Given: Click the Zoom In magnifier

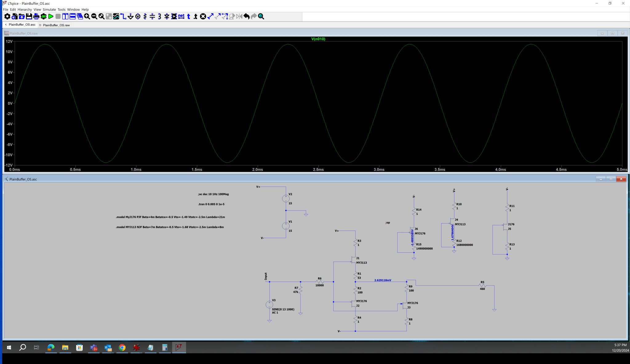Looking at the screenshot, I should coord(87,17).
